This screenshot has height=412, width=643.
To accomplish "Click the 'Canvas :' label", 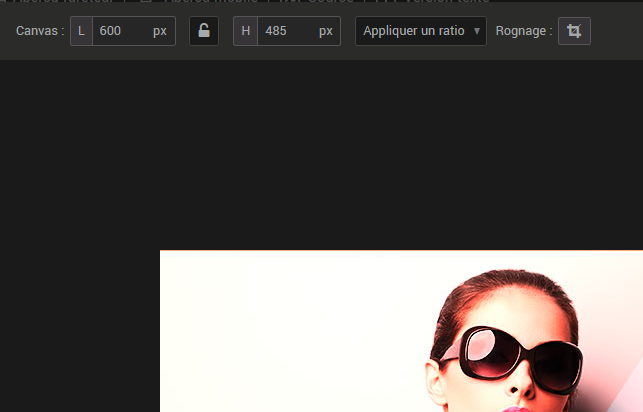I will pos(40,31).
